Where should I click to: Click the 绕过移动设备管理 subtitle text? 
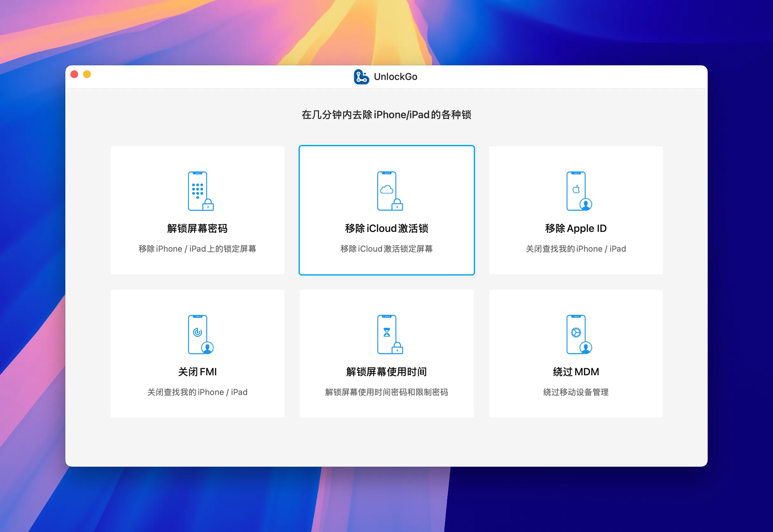pos(576,392)
